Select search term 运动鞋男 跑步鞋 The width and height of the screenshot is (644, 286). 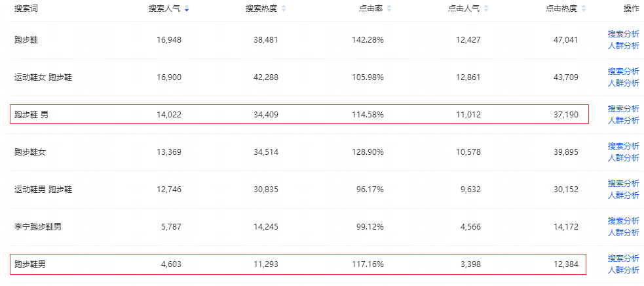click(43, 190)
